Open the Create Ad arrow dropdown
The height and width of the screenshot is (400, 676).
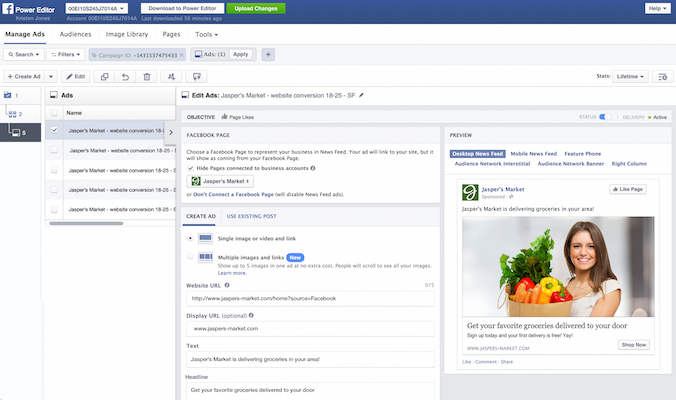pyautogui.click(x=51, y=77)
